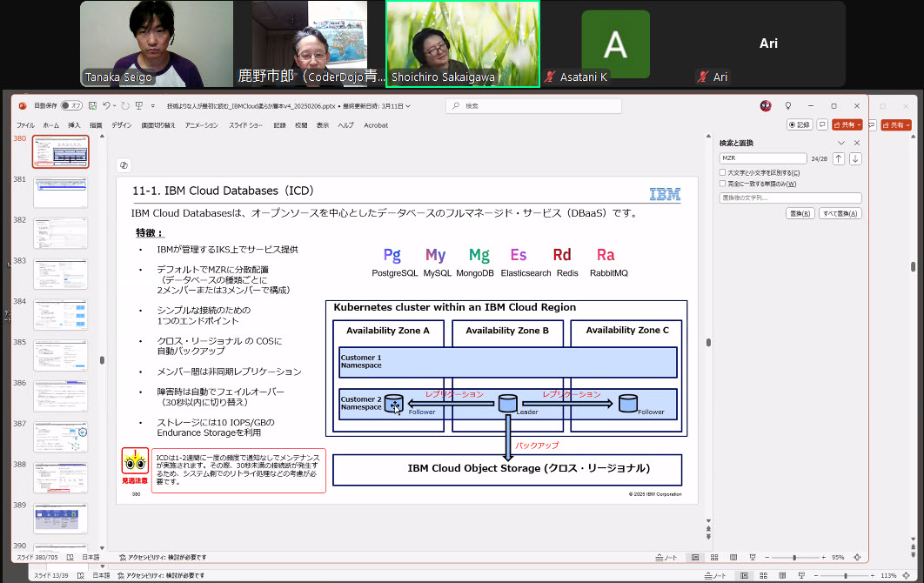Viewport: 924px width, 583px height.
Task: Click the 置換後の文字列 replace field
Action: (790, 198)
